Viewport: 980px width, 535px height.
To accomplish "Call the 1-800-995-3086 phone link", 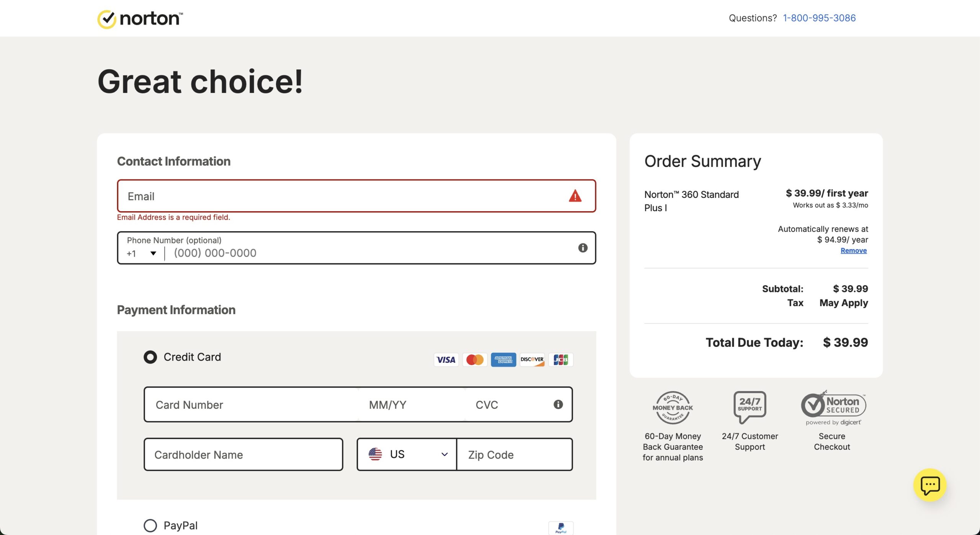I will tap(819, 18).
